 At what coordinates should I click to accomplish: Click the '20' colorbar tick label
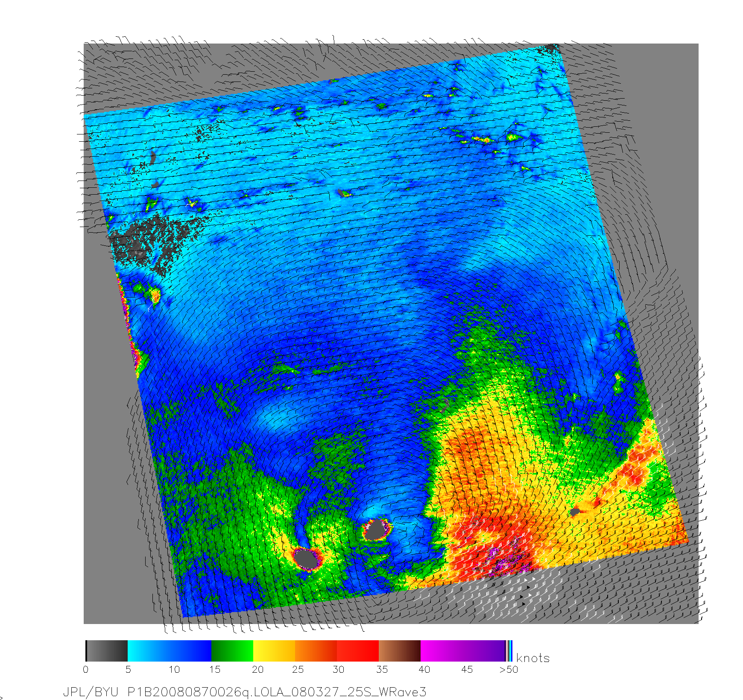(257, 669)
